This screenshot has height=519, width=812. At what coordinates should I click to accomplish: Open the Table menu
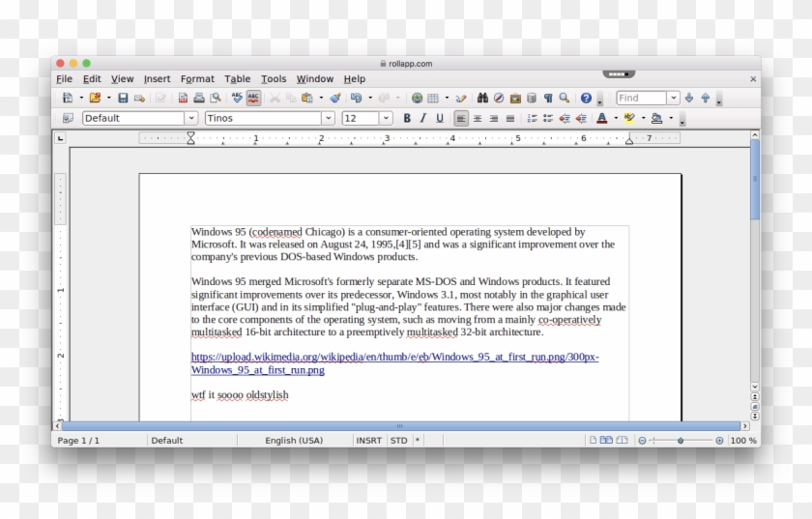(237, 78)
